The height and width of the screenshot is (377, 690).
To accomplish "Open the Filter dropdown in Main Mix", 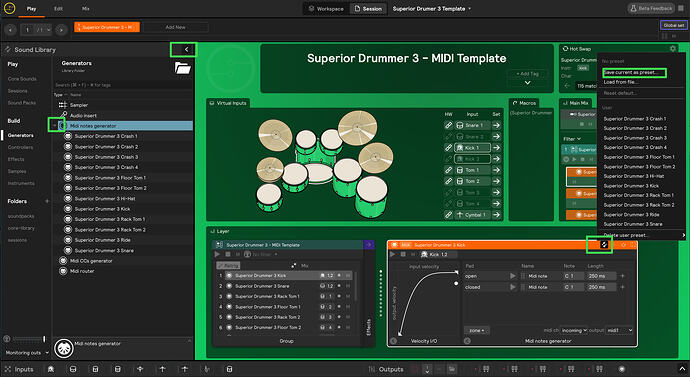I will (572, 139).
